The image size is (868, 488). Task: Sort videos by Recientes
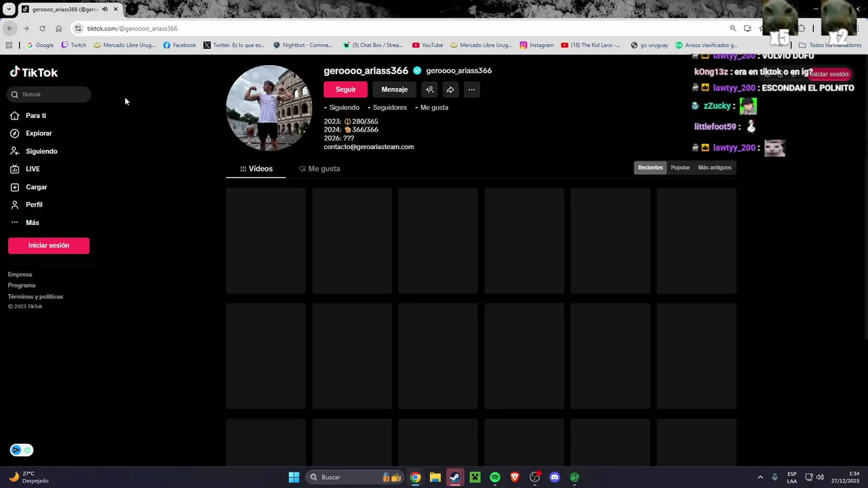[x=650, y=167]
